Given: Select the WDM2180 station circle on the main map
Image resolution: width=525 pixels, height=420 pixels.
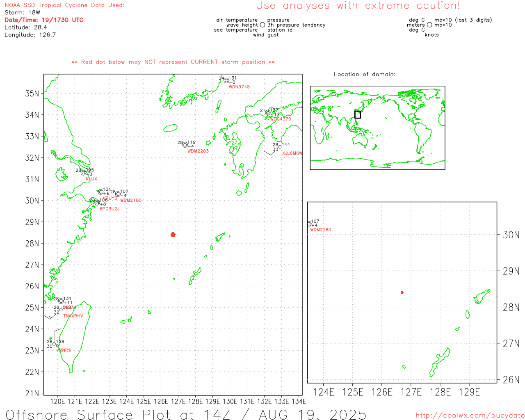Looking at the screenshot, I should (x=118, y=194).
